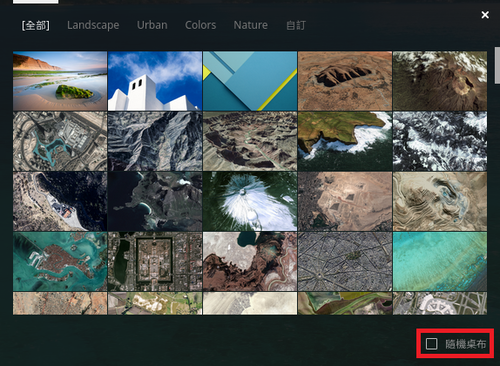Open the Urban tab

[x=152, y=25]
